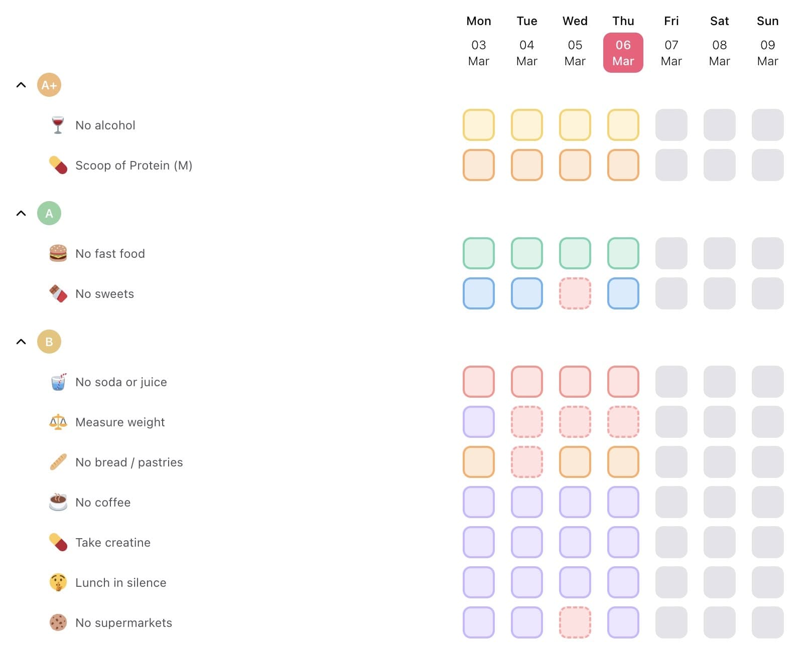Click the soda glass icon for No soda or juice

click(58, 382)
